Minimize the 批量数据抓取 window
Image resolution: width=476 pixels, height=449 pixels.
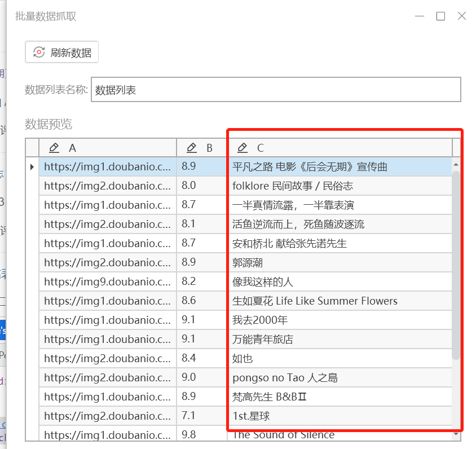pyautogui.click(x=420, y=16)
